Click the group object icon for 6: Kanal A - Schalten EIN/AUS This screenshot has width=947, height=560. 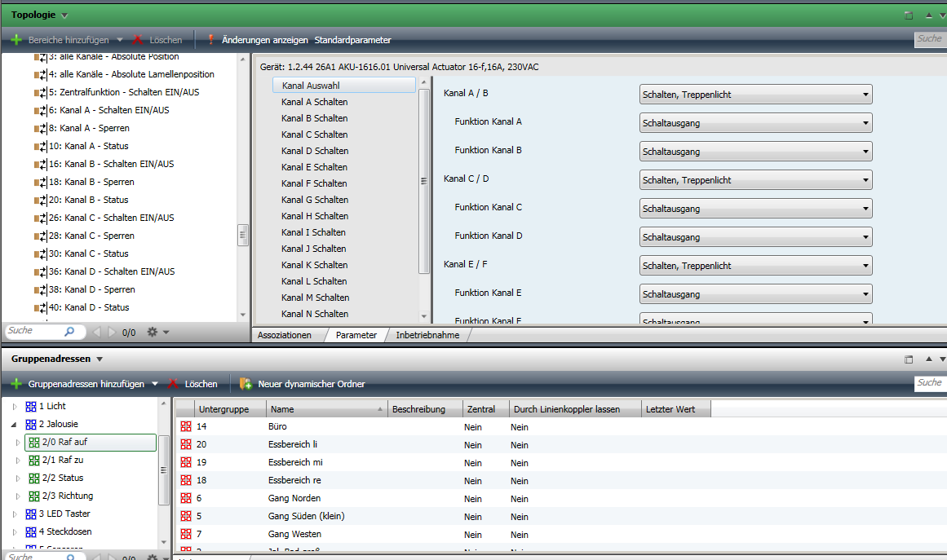pyautogui.click(x=41, y=110)
